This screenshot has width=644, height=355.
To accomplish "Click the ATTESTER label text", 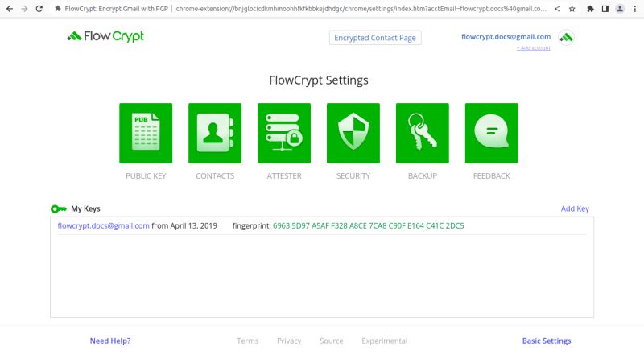I will (x=284, y=175).
